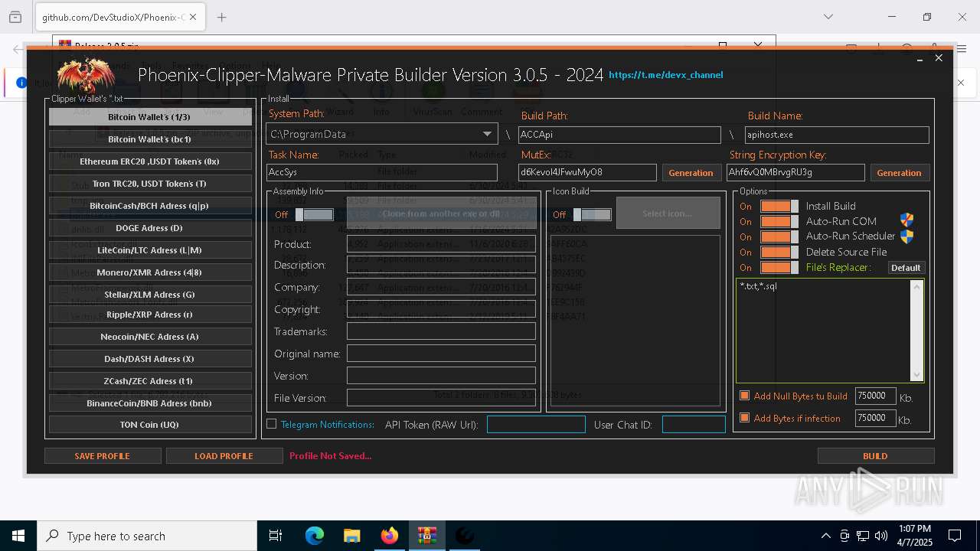Toggle the Delete Source File switch
This screenshot has width=980, height=551.
pyautogui.click(x=779, y=252)
